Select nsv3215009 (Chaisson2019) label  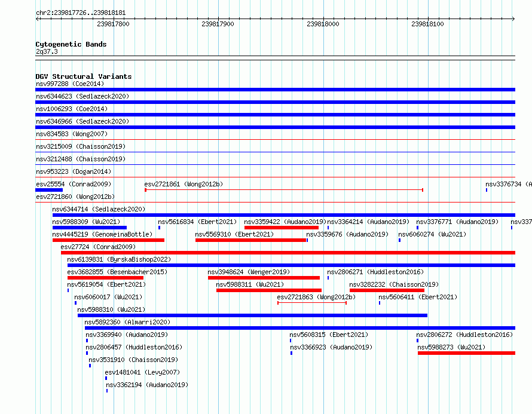[x=81, y=146]
